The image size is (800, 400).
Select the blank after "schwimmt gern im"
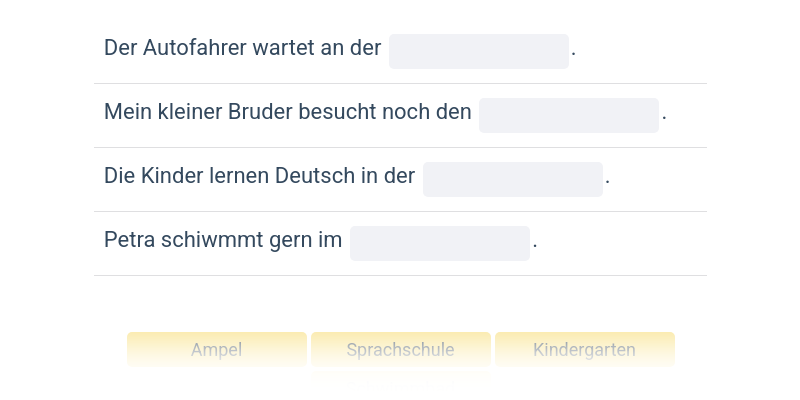point(439,243)
